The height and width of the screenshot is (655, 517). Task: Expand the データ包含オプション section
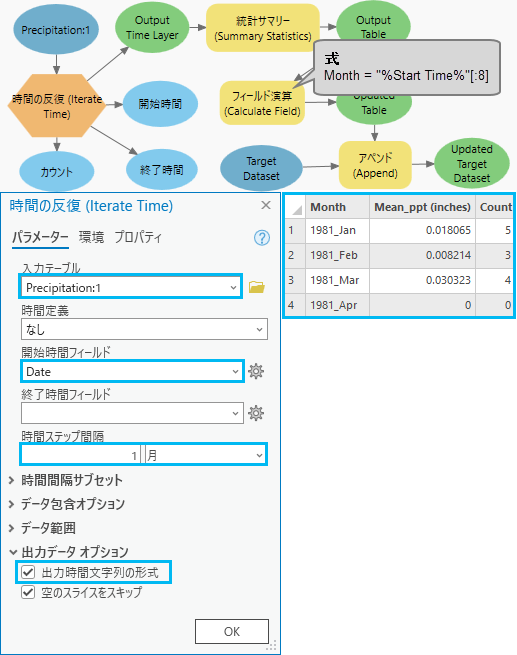67,504
